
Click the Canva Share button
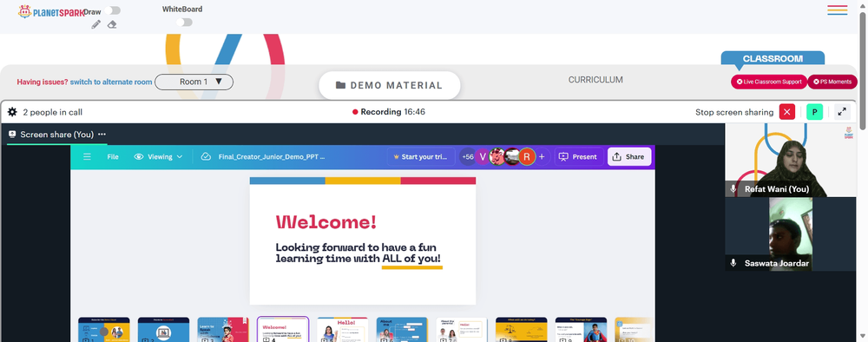[629, 156]
